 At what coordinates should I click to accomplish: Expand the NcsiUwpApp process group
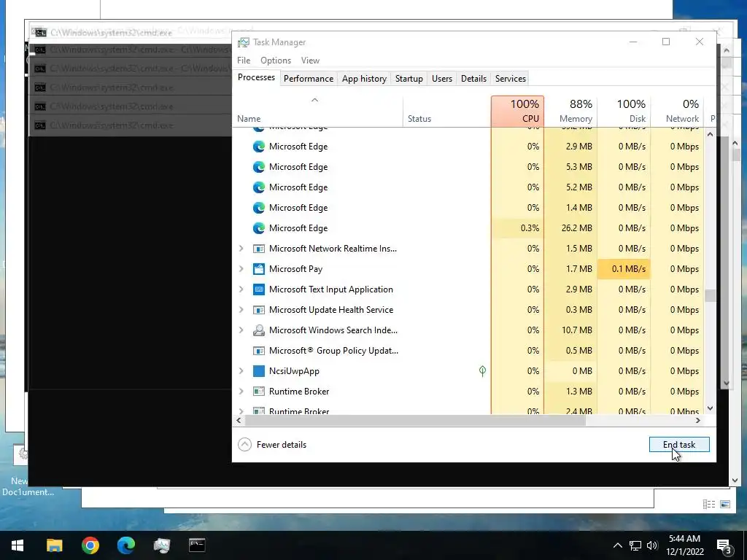click(241, 371)
